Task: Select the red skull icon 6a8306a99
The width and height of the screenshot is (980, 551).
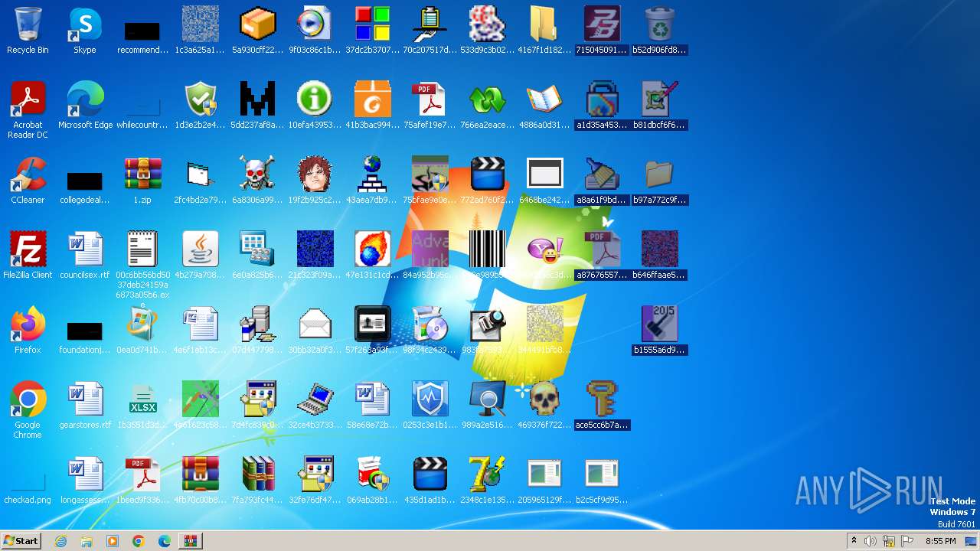Action: (x=257, y=181)
